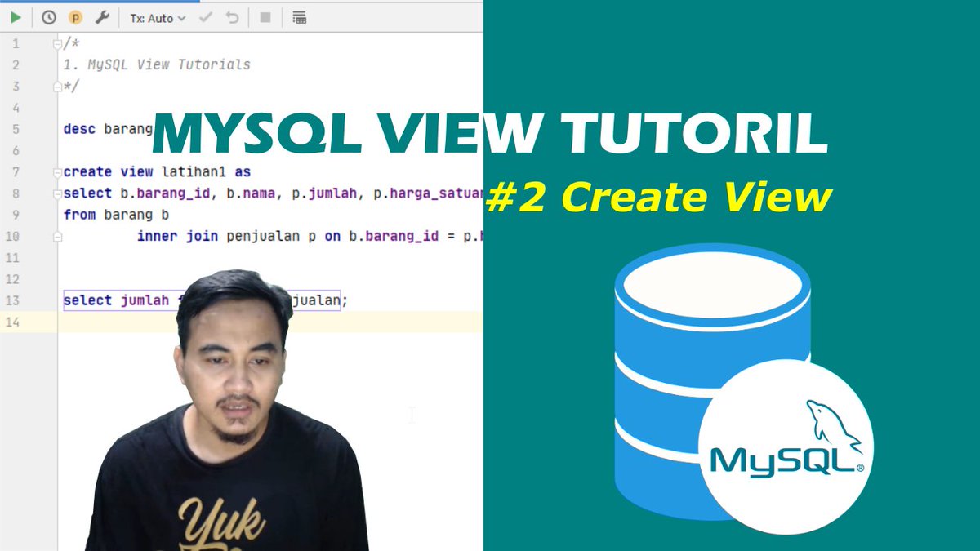Open the query history clock icon
The width and height of the screenshot is (980, 551).
point(49,17)
